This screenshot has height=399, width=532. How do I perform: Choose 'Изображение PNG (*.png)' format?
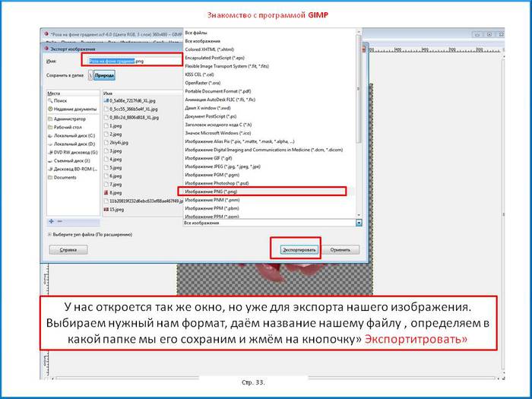[269, 192]
